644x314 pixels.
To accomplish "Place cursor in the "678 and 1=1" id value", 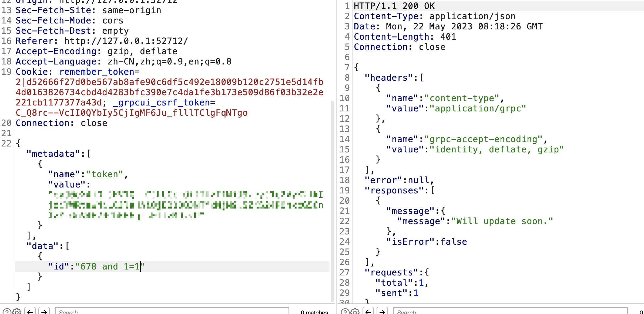I will pyautogui.click(x=110, y=267).
